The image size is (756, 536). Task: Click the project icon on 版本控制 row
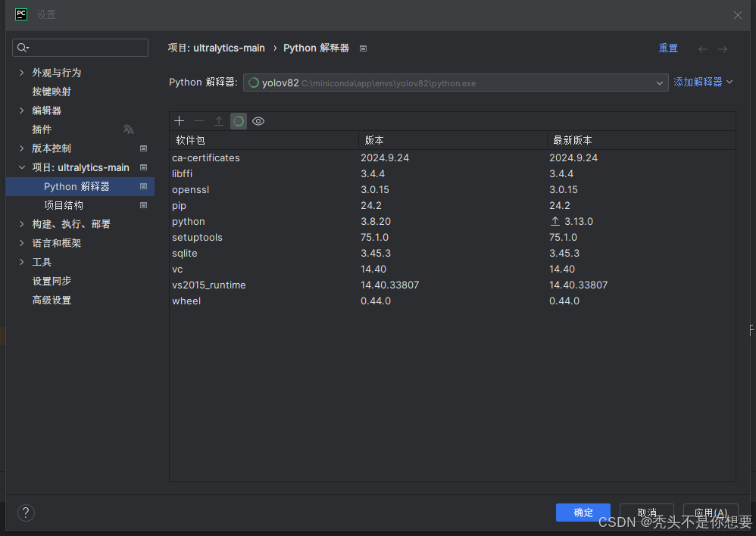(143, 148)
